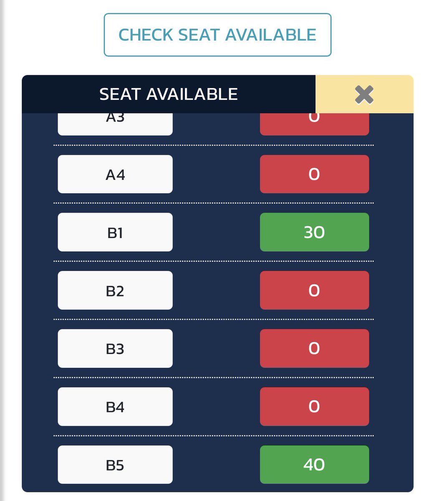The width and height of the screenshot is (448, 501).
Task: Select the B1 zone label
Action: (x=115, y=232)
